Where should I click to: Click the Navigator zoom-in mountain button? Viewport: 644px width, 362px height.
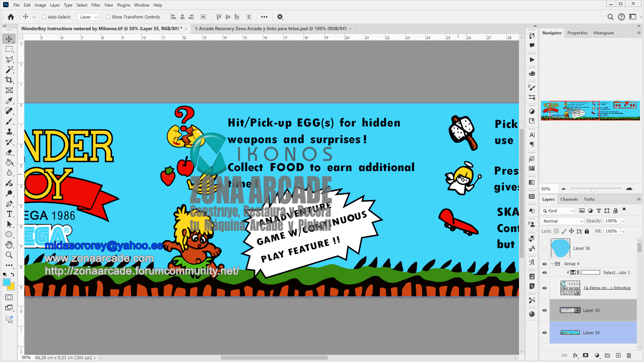coord(629,188)
